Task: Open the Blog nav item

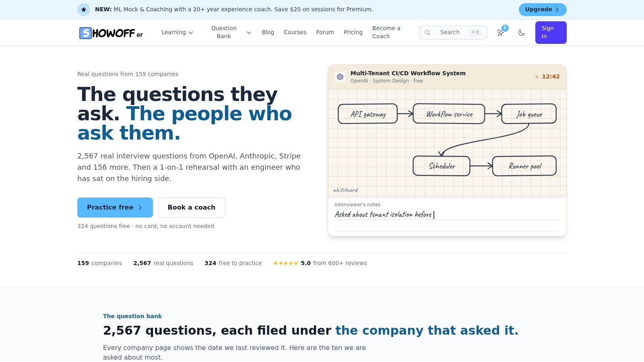Action: 268,33
